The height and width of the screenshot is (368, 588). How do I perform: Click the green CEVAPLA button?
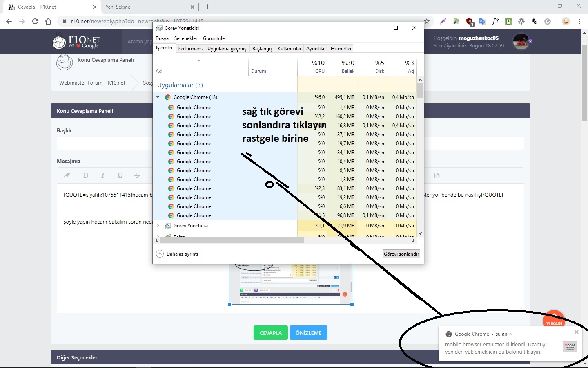(x=271, y=333)
